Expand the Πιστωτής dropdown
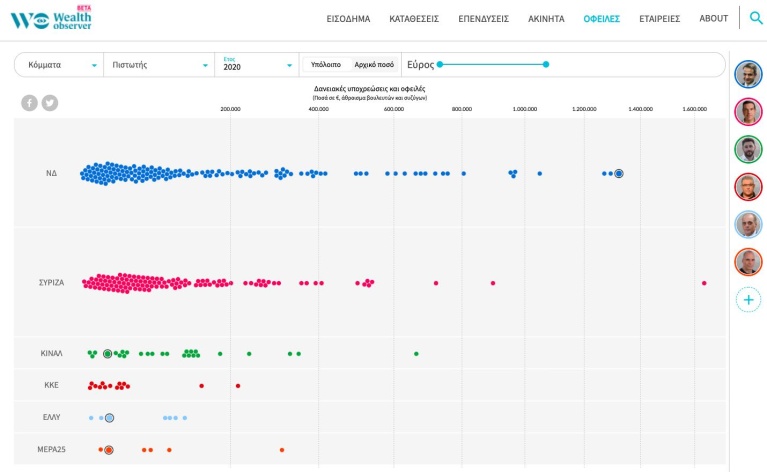 [x=159, y=65]
